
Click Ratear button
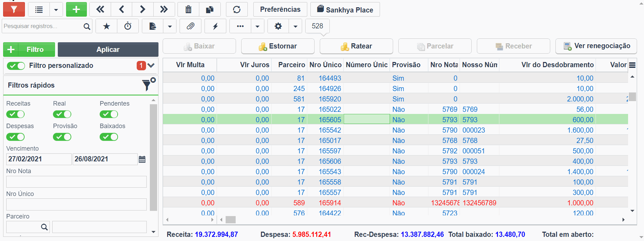click(x=356, y=46)
